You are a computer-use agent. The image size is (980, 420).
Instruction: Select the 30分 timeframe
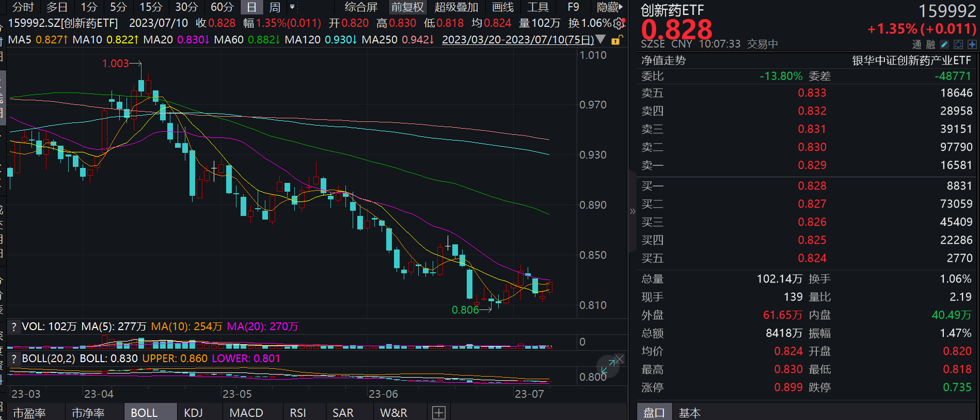186,7
